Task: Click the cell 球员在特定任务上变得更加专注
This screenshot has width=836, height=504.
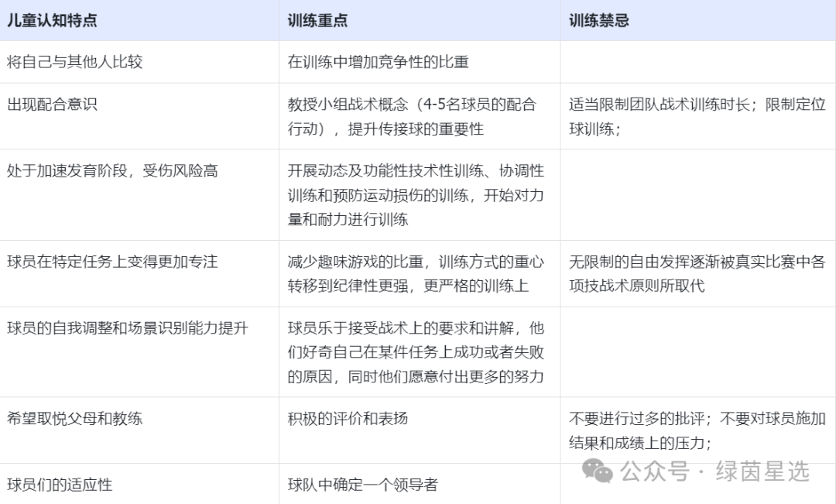Action: (x=139, y=273)
